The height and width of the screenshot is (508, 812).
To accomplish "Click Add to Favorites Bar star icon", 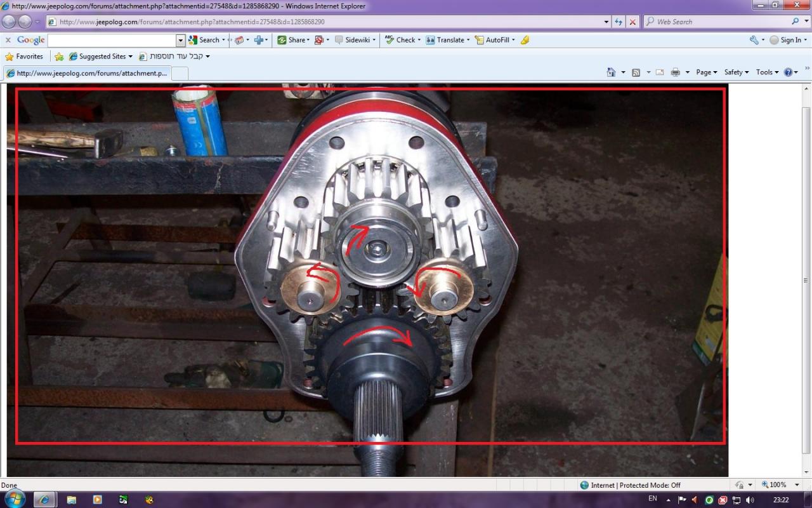I will [x=59, y=57].
